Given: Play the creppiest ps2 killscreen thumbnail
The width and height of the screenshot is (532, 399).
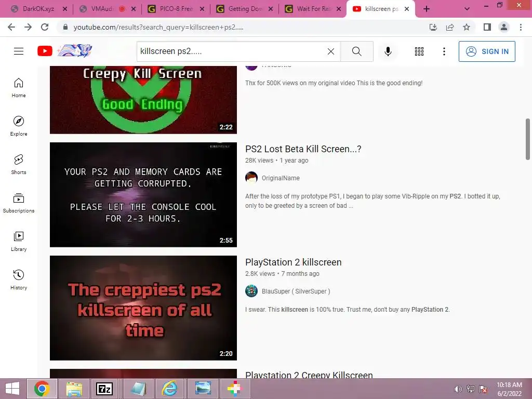Looking at the screenshot, I should [x=143, y=308].
